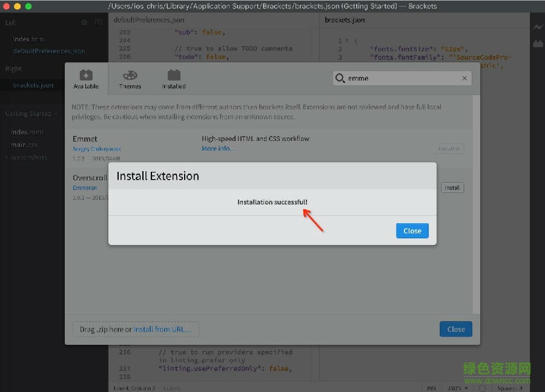Install the Overscroll extension
This screenshot has height=392, width=545.
pyautogui.click(x=452, y=188)
